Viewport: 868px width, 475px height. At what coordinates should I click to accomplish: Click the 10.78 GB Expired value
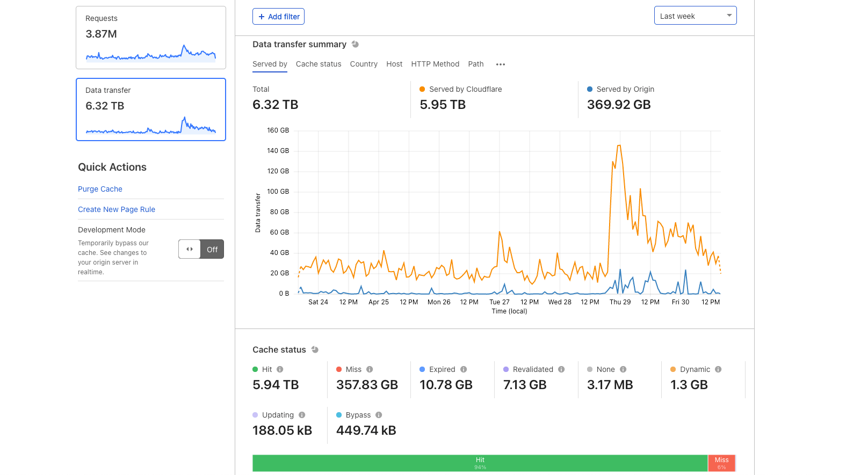[446, 385]
